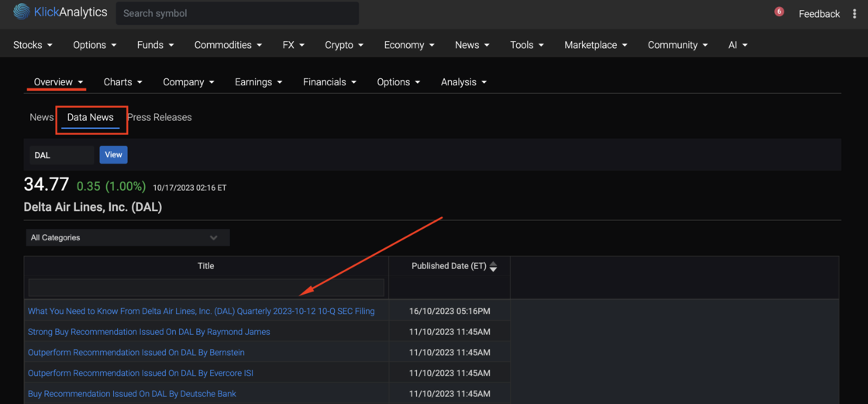This screenshot has height=404, width=868.
Task: Click the blue View button
Action: pyautogui.click(x=113, y=154)
